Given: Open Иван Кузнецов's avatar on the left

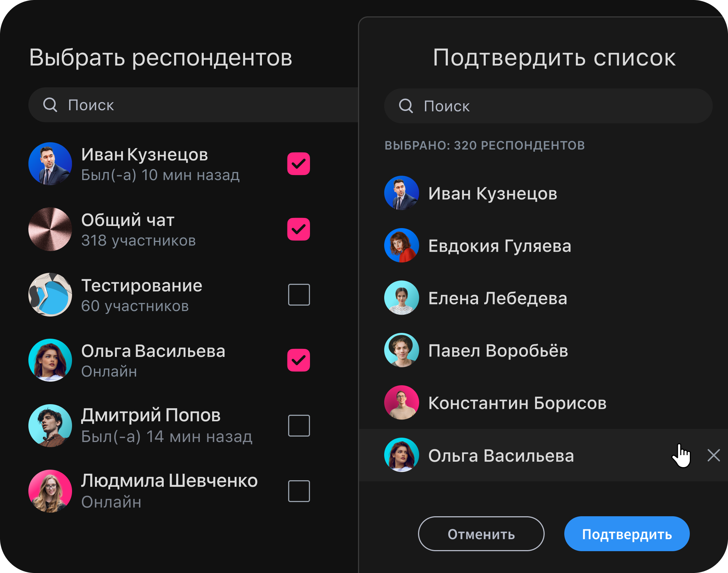Looking at the screenshot, I should click(50, 164).
